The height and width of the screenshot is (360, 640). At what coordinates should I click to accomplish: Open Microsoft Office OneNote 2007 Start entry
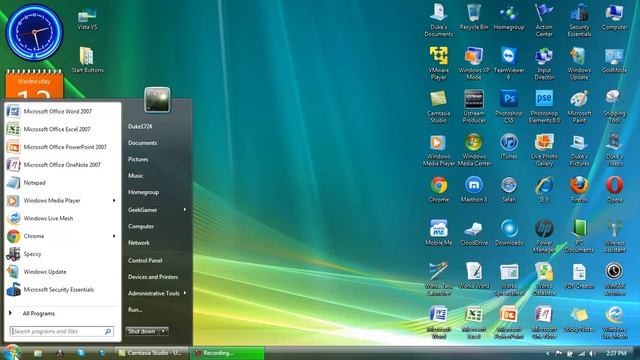pyautogui.click(x=62, y=164)
